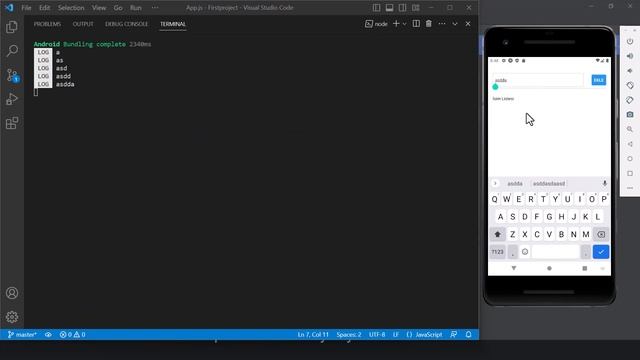Tap Android overview square button
Screen dimensions: 640x360
[584, 268]
